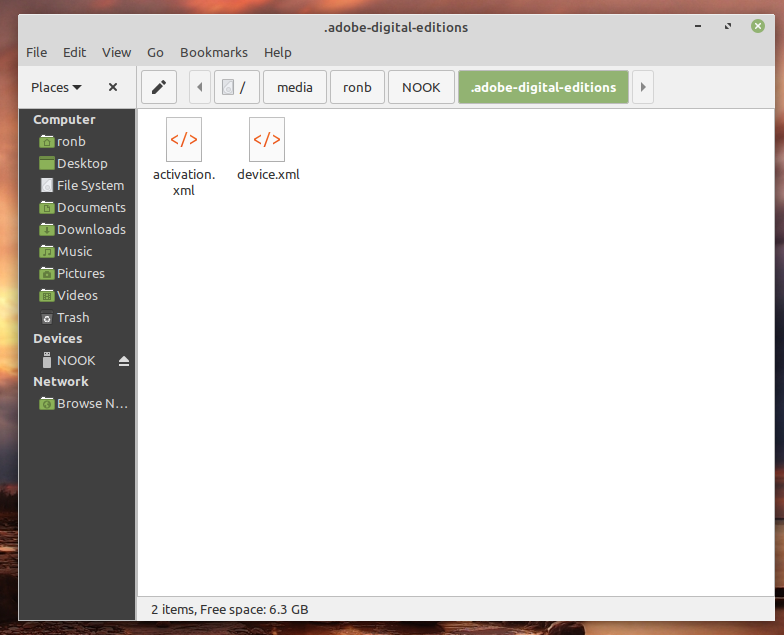
Task: Open the Bookmarks menu
Action: [214, 52]
